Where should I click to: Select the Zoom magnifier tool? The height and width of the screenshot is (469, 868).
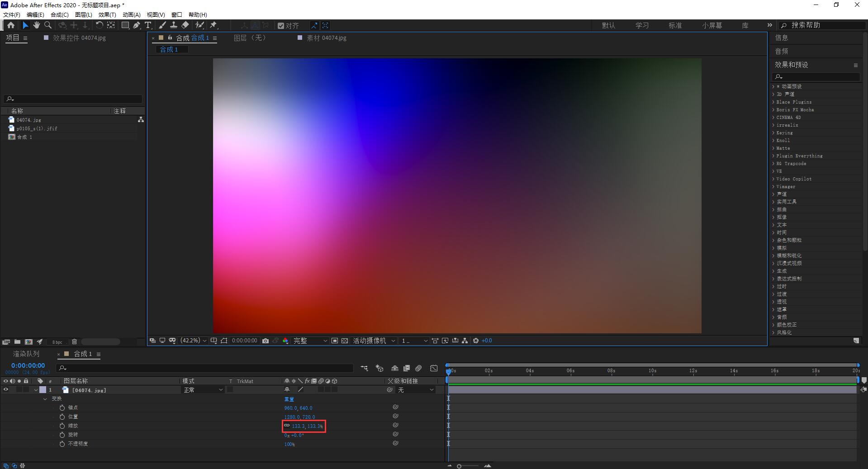tap(48, 25)
